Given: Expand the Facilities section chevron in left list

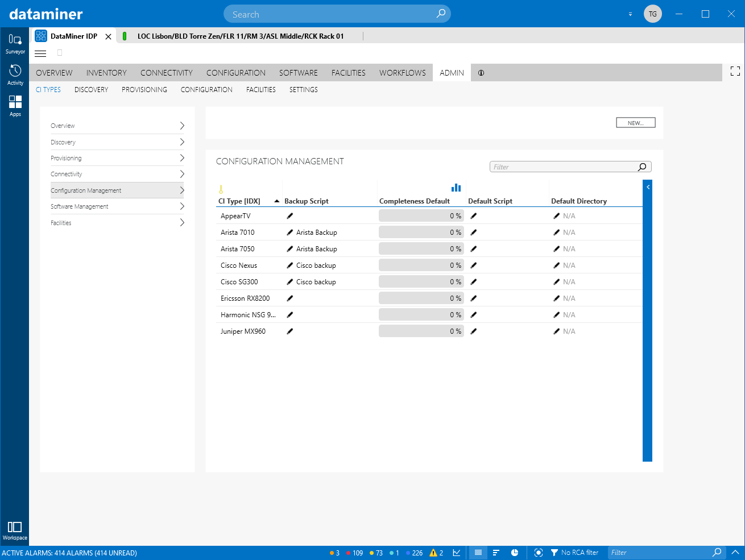Looking at the screenshot, I should [x=182, y=222].
